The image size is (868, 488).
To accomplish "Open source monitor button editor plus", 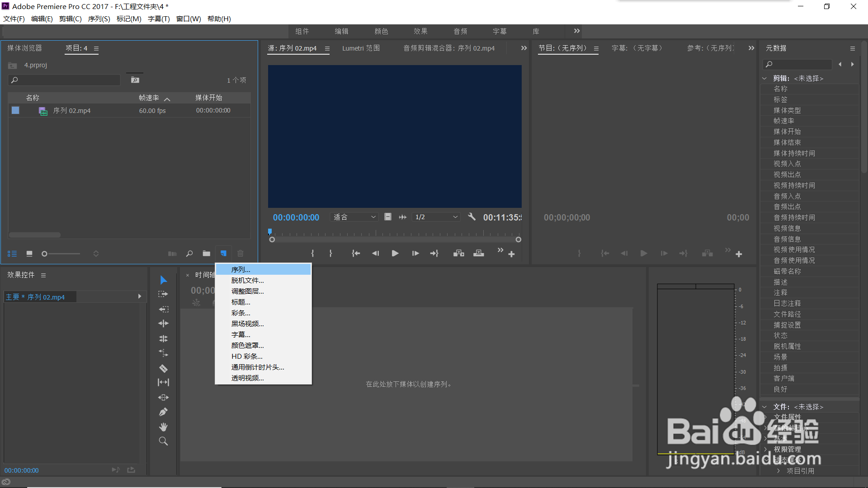I will point(511,254).
